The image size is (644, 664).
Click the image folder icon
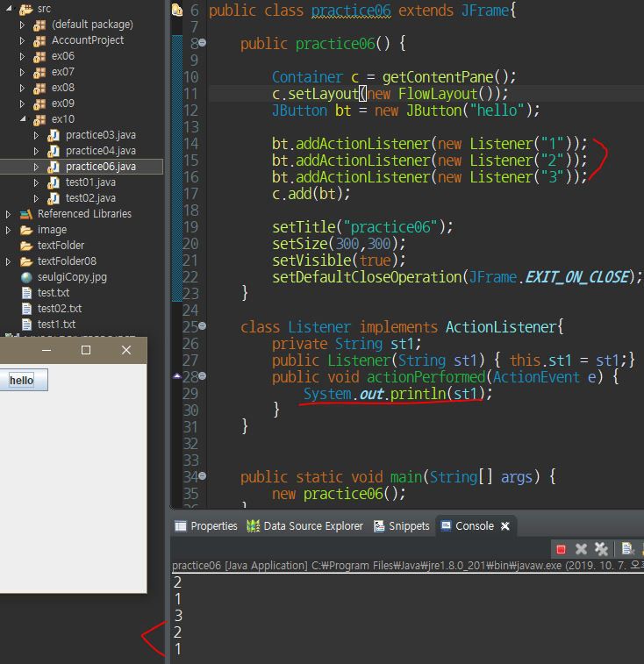coord(26,230)
